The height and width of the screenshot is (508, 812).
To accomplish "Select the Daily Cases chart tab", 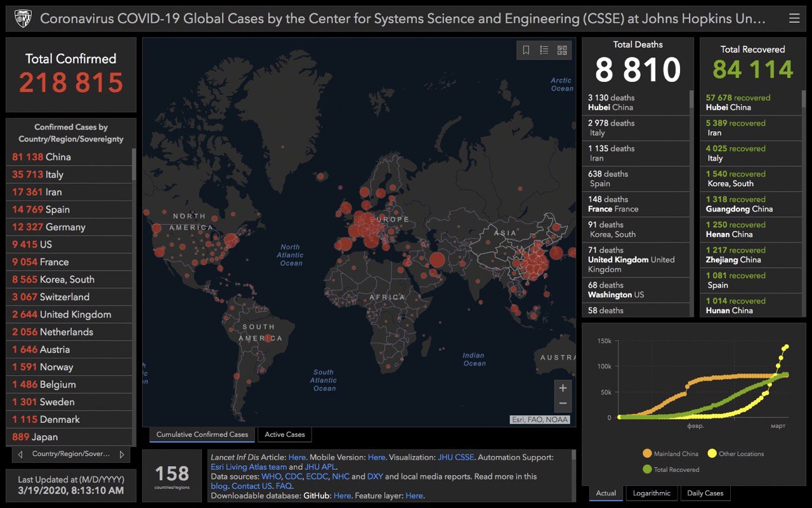I will [705, 493].
